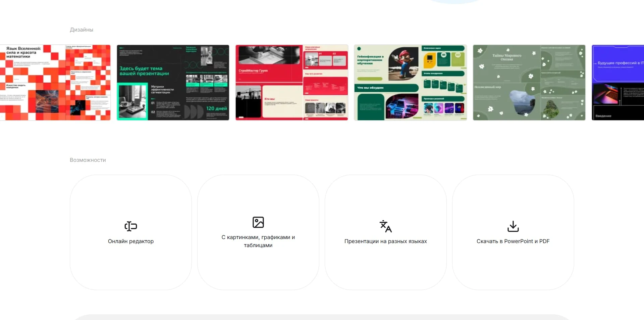
Task: Click the 120 дней text in dark template
Action: pyautogui.click(x=216, y=108)
